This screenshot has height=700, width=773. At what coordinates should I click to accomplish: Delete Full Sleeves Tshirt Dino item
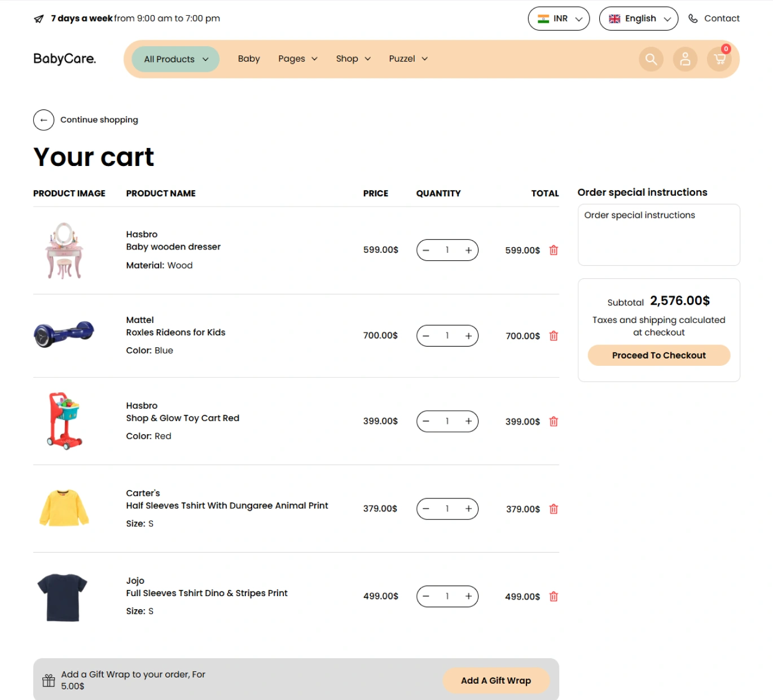tap(554, 597)
